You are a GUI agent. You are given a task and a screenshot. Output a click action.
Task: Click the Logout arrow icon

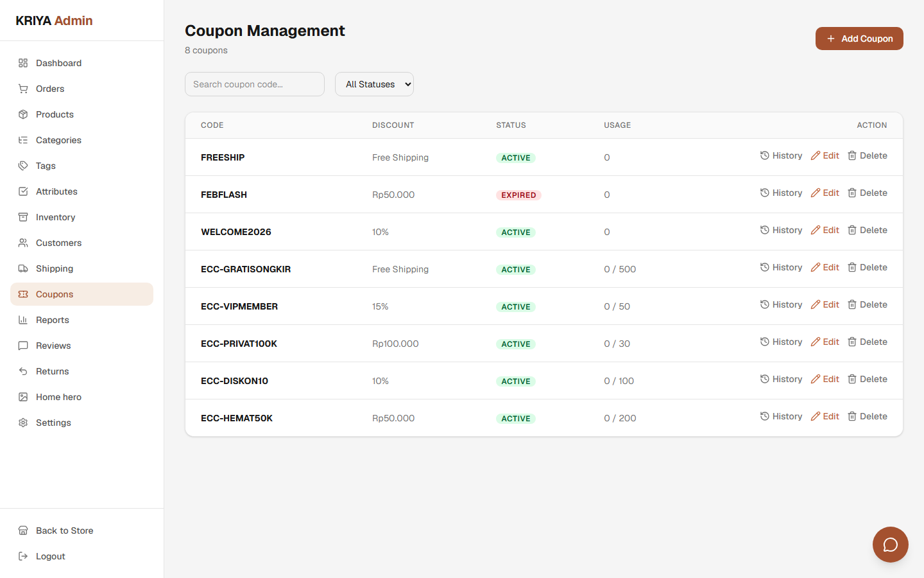coord(23,556)
